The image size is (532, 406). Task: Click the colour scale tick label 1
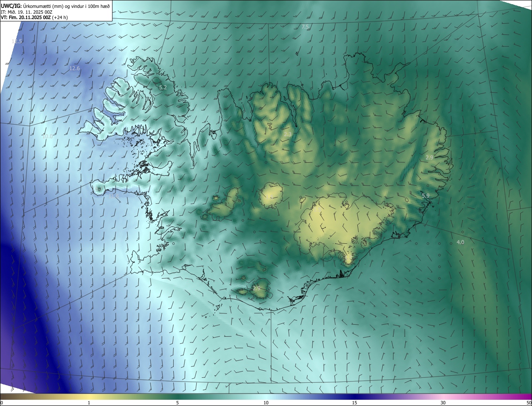point(89,403)
